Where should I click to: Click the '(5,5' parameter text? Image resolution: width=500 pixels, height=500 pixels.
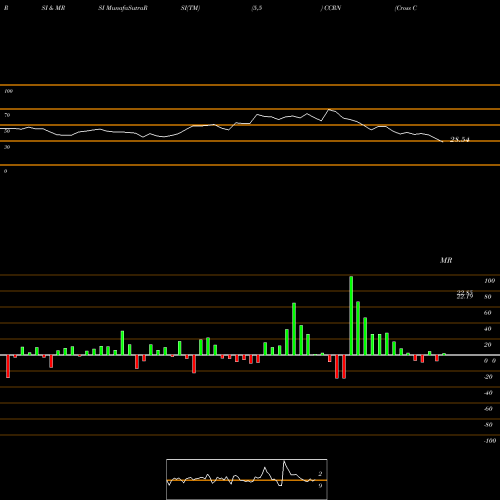coord(257,8)
